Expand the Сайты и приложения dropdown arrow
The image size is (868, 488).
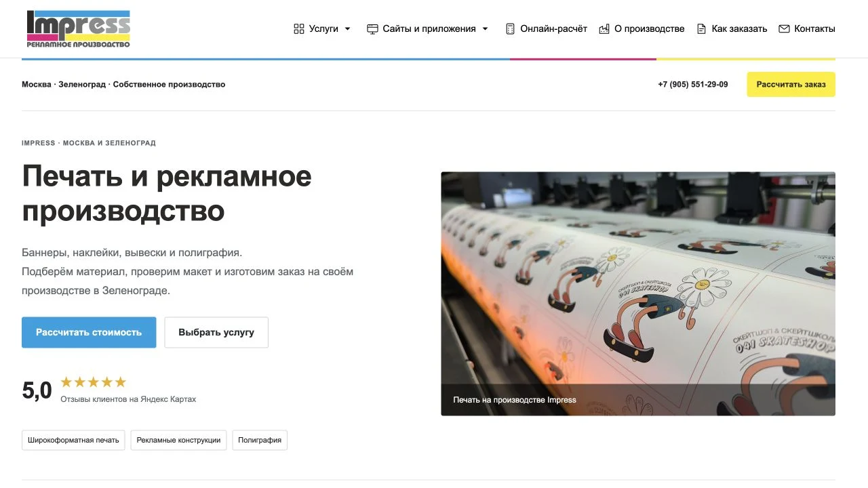[x=485, y=29]
